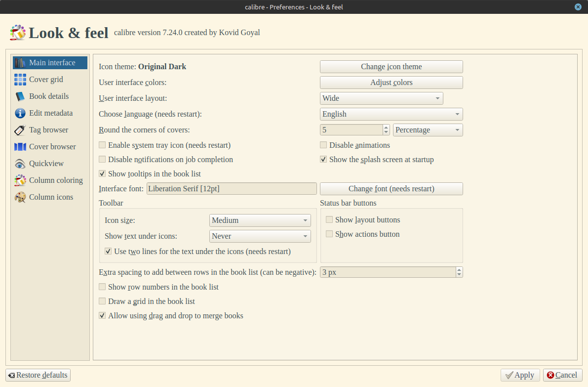588x387 pixels.
Task: Switch to Edit metadata section
Action: coord(50,113)
